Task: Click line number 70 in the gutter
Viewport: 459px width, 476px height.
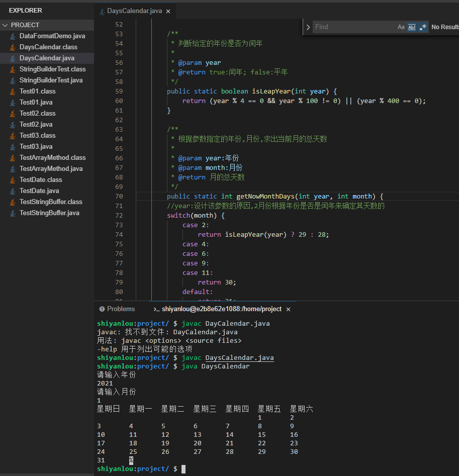Action: coord(119,197)
